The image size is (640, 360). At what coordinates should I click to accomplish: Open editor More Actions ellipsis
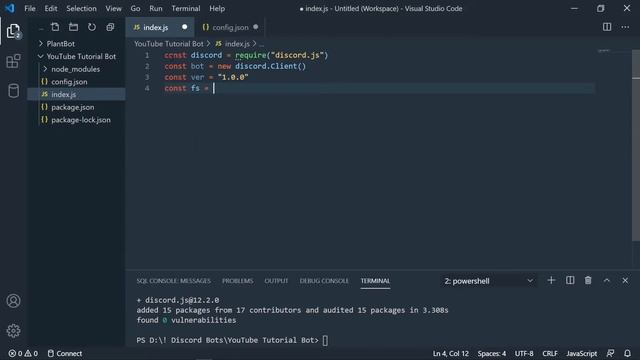click(x=625, y=27)
